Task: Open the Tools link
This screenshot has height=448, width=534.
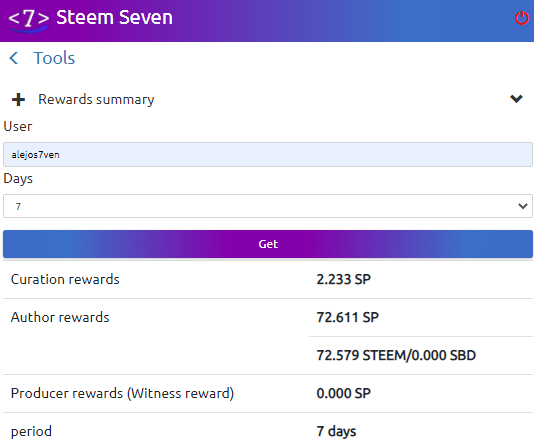Action: coord(54,58)
